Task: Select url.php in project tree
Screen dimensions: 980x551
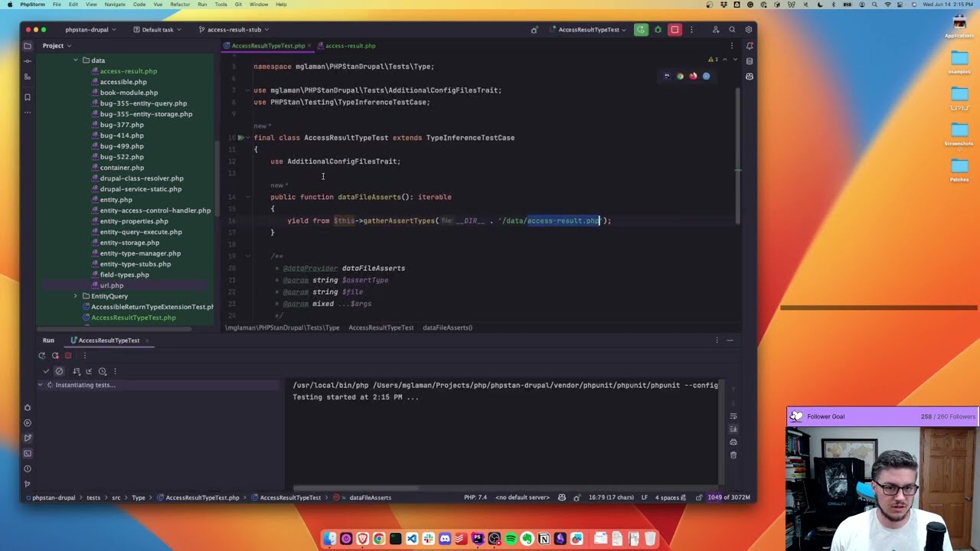Action: point(112,285)
